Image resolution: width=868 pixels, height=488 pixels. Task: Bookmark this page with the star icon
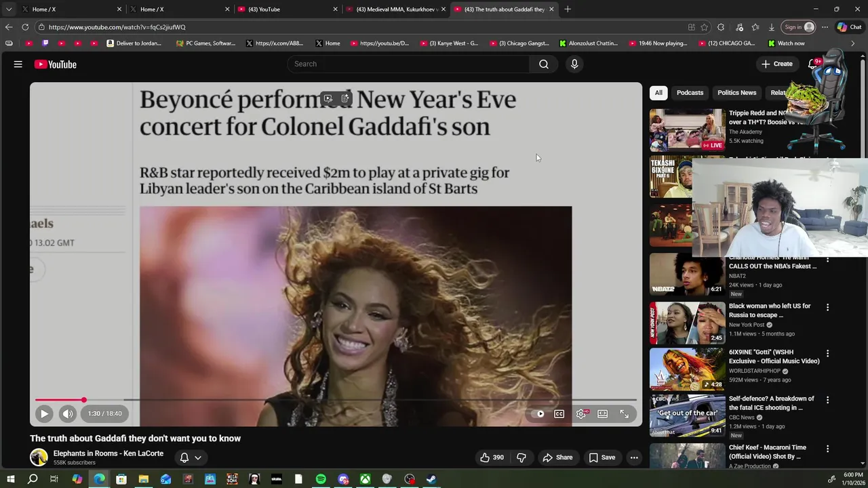(x=705, y=27)
